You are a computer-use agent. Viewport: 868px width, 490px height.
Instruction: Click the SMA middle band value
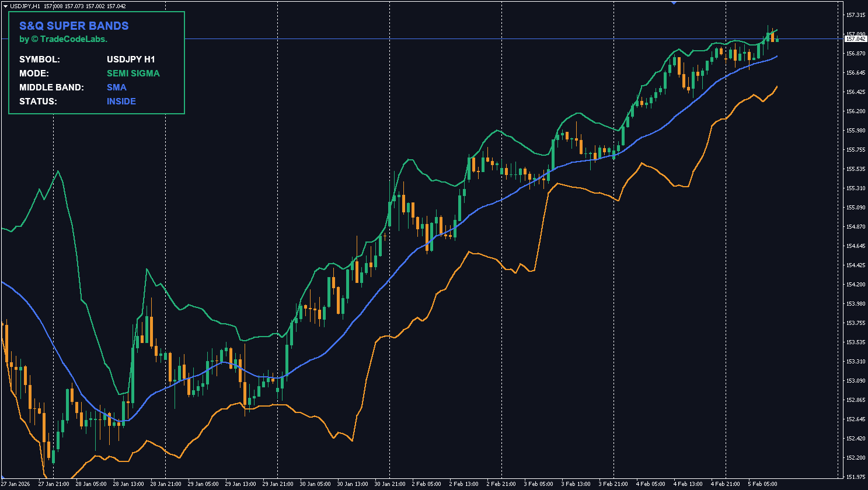tap(117, 87)
